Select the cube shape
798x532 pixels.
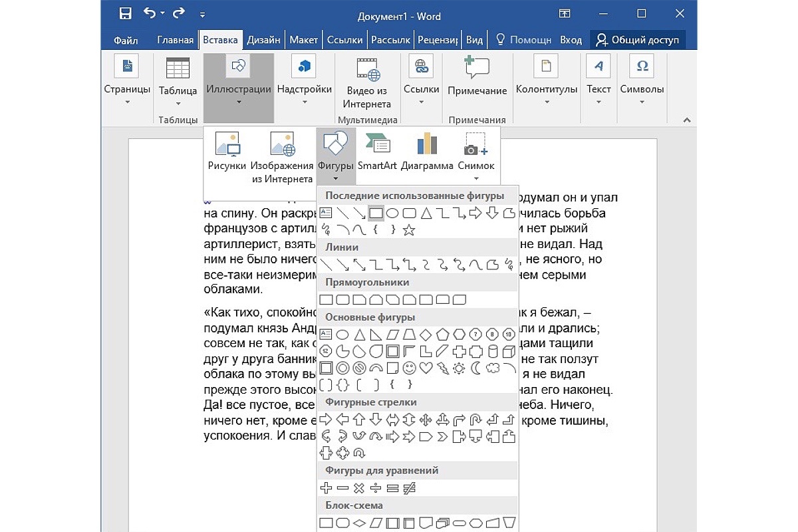click(x=509, y=351)
